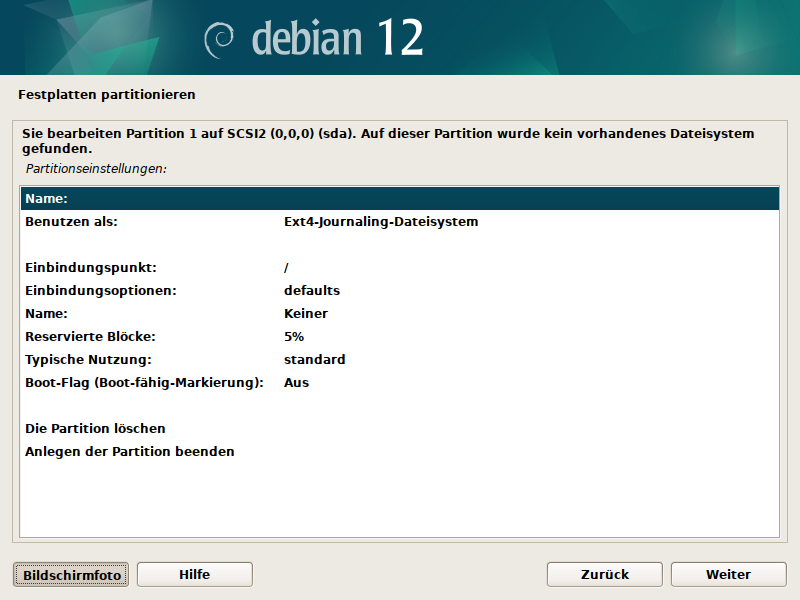Select the "Einbindungspunkt:" row
This screenshot has height=600, width=800.
point(91,267)
